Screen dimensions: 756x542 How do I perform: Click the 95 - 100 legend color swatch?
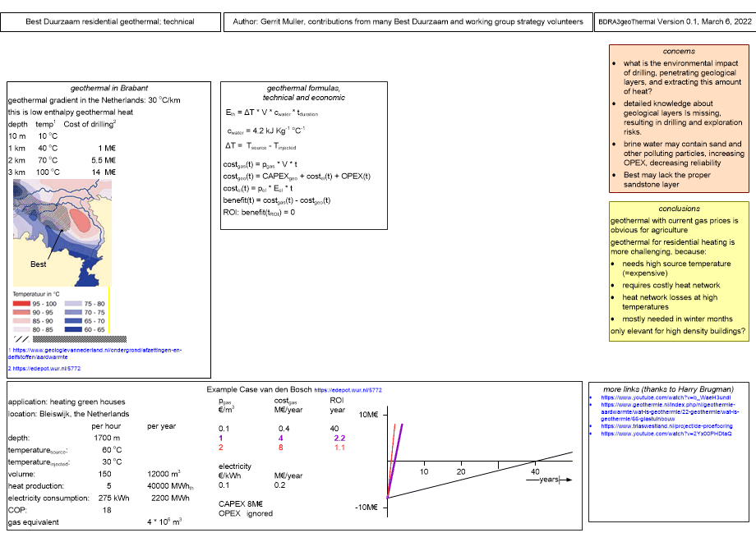[x=21, y=304]
